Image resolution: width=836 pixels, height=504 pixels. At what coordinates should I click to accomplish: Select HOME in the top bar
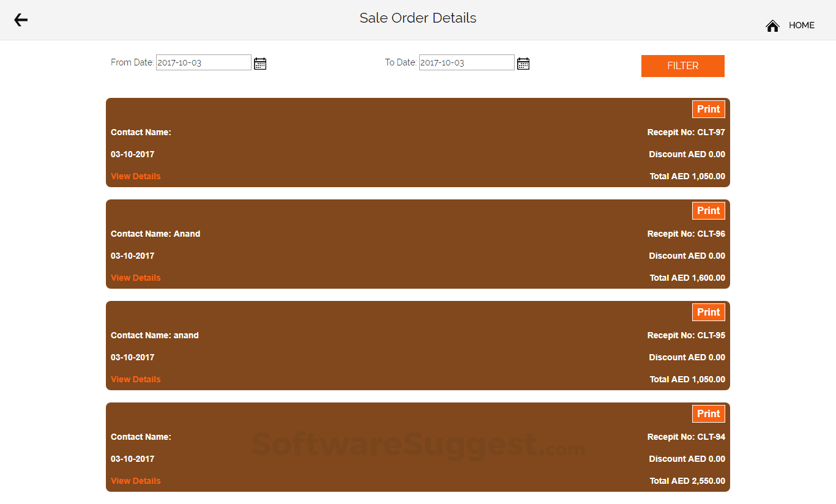802,25
